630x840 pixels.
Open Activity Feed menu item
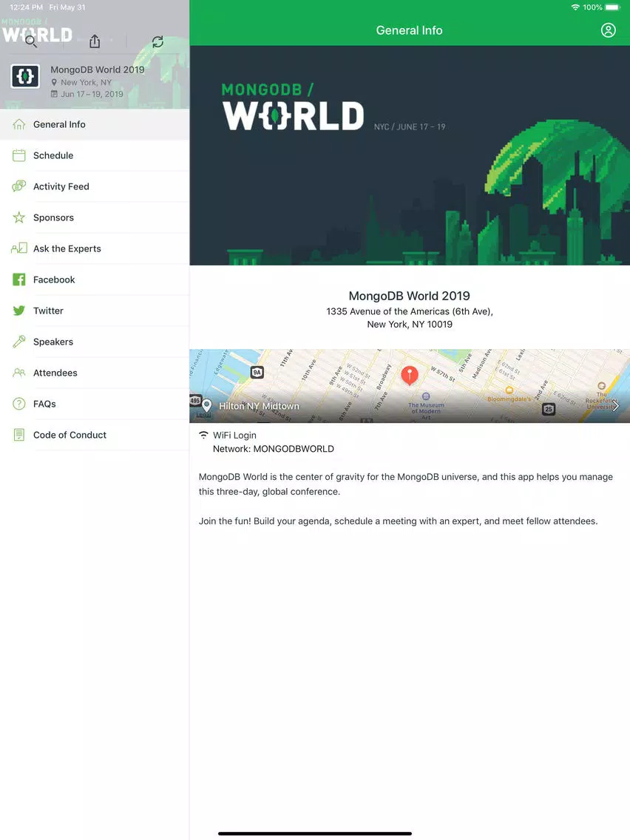(95, 186)
